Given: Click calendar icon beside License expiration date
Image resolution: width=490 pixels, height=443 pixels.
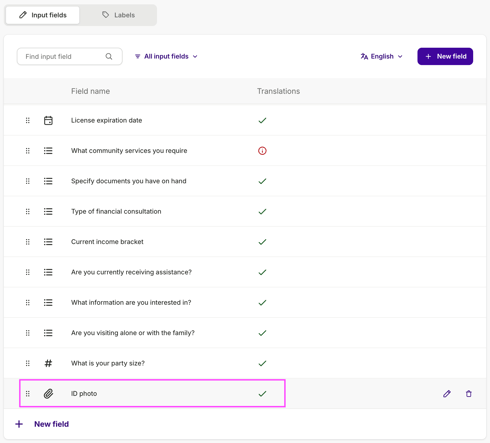Looking at the screenshot, I should pos(48,120).
